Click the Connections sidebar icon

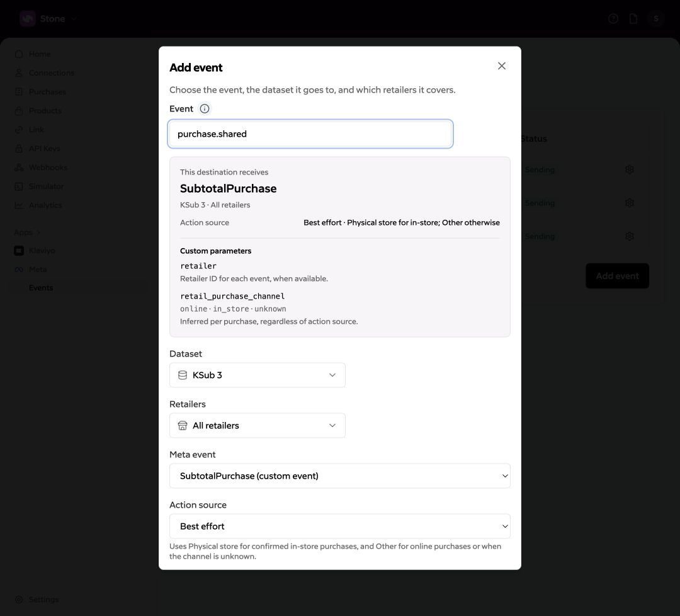pos(19,73)
